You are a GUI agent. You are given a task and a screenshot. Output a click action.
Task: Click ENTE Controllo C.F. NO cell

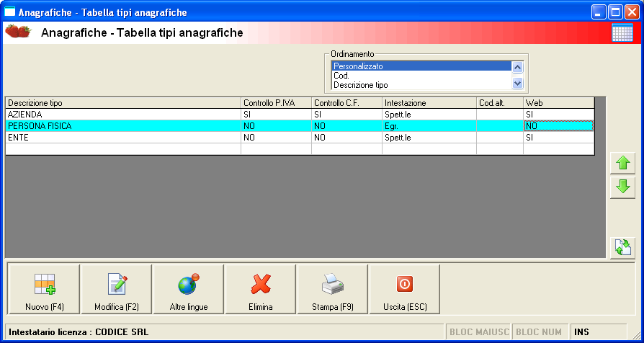(x=346, y=138)
